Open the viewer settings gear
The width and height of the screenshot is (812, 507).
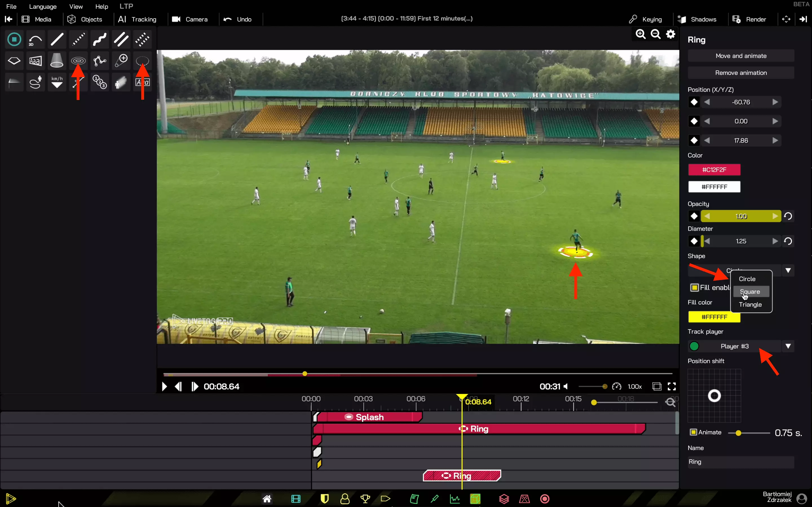[670, 34]
